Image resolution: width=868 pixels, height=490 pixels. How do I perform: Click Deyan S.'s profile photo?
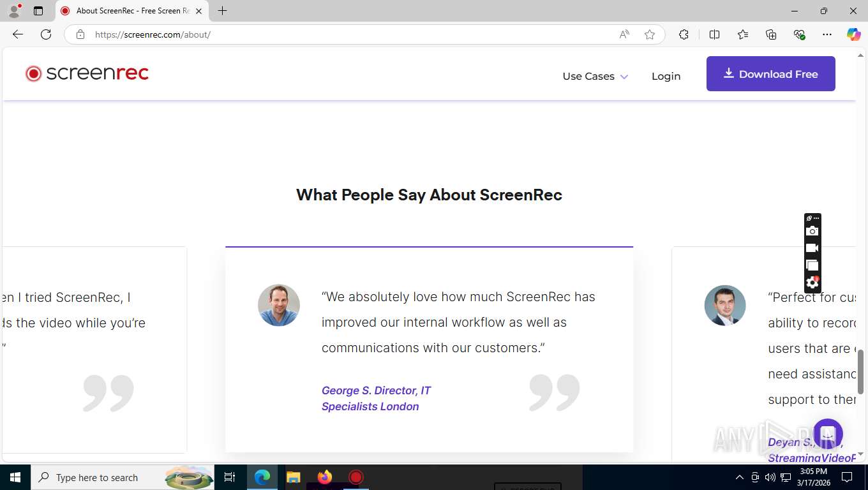click(725, 305)
